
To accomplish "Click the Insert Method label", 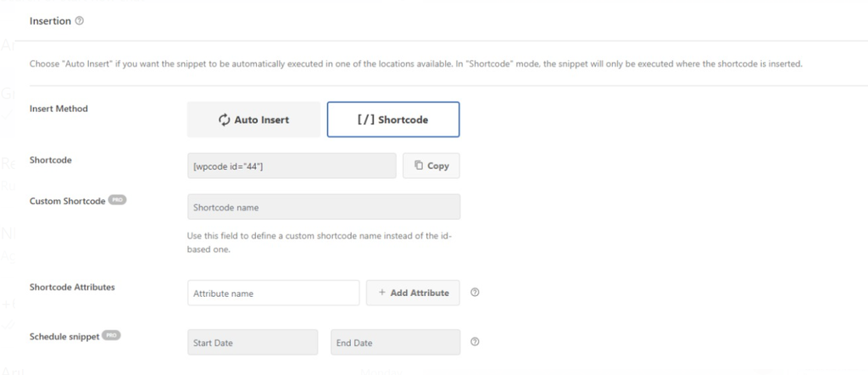I will (x=58, y=109).
